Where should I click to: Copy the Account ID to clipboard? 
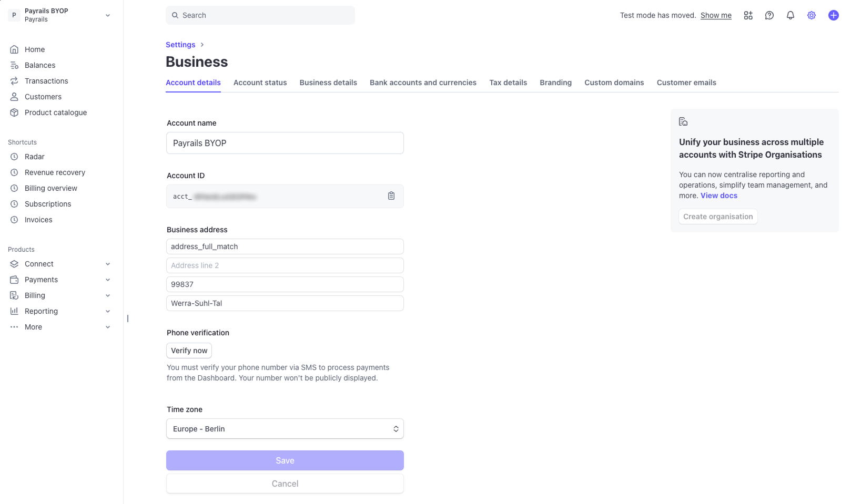coord(391,196)
